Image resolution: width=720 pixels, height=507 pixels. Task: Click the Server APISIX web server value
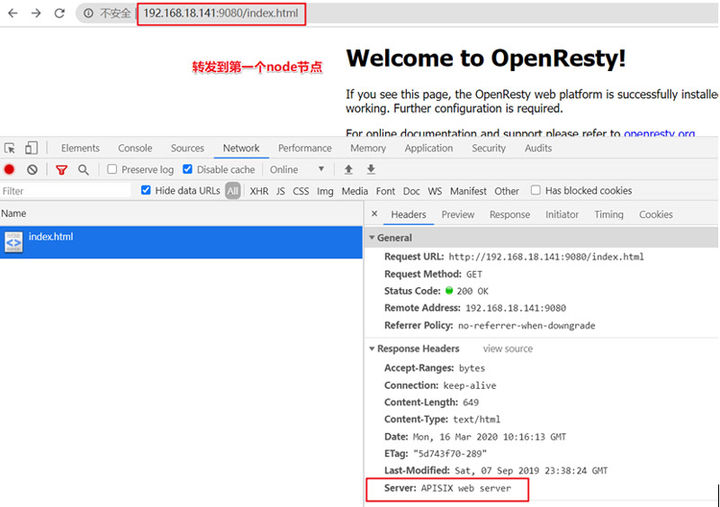point(466,488)
